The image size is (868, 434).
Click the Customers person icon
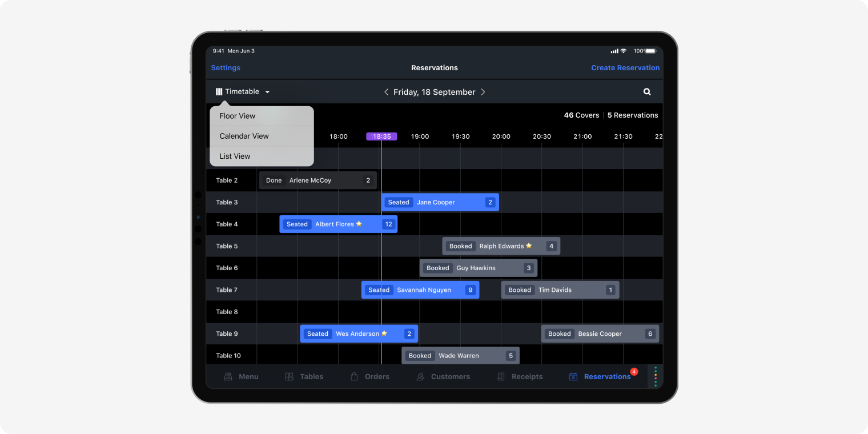tap(421, 377)
